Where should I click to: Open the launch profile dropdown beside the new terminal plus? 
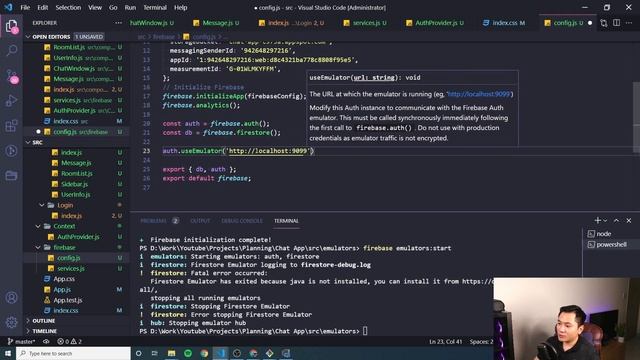point(605,220)
